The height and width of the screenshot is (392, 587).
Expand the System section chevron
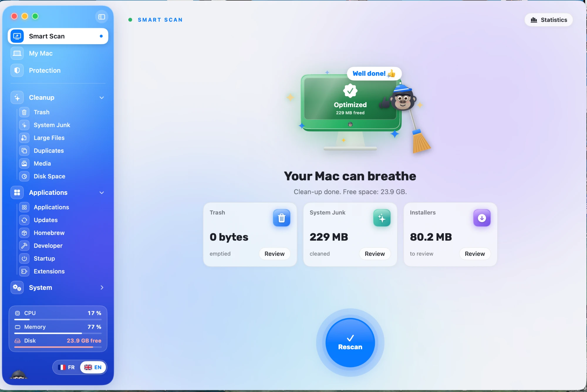pos(102,288)
